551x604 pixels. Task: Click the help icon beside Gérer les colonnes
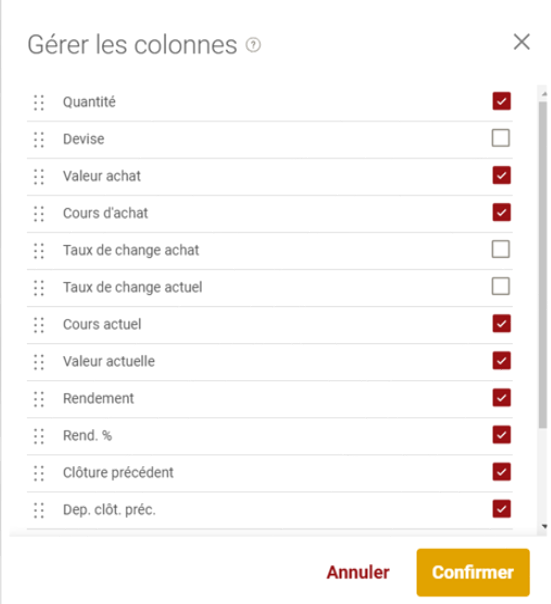[253, 45]
